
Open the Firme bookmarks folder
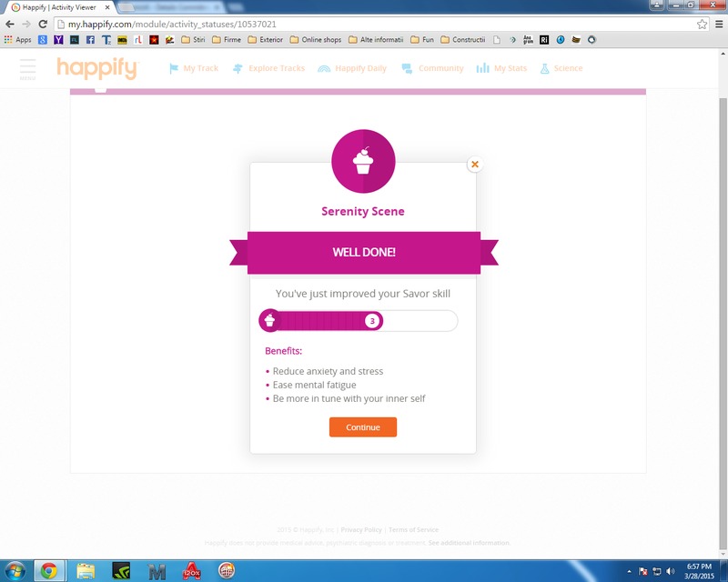[x=227, y=40]
